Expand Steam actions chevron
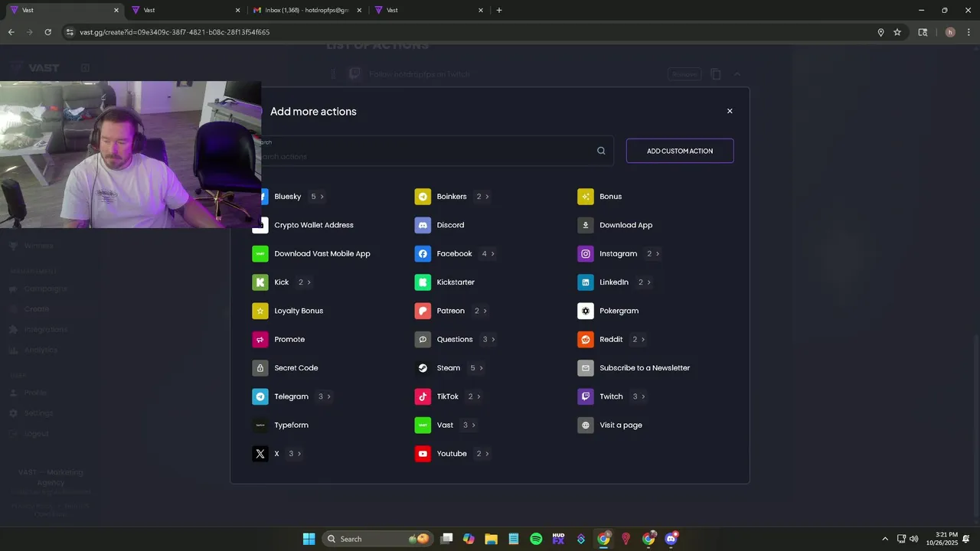Viewport: 980px width, 551px height. coord(481,368)
